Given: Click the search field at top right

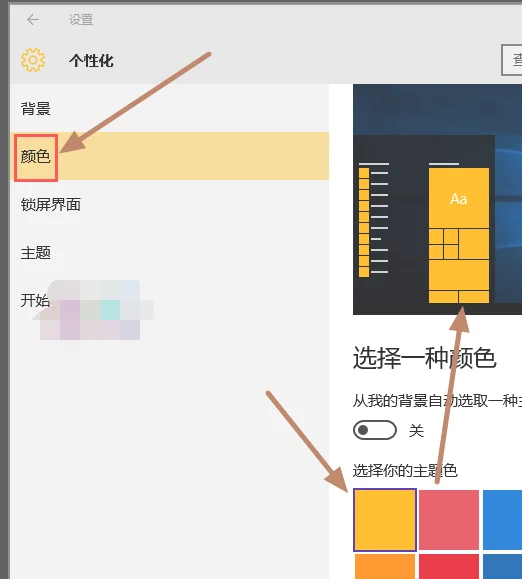Looking at the screenshot, I should 512,60.
